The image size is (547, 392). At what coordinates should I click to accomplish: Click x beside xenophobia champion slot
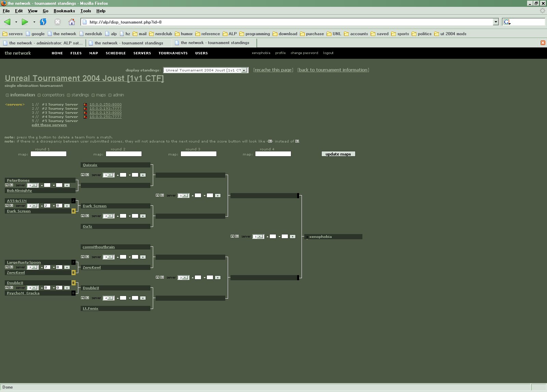click(307, 237)
